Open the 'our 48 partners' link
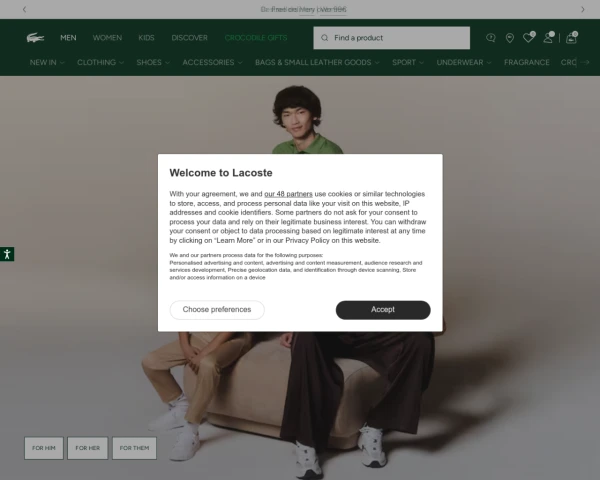600x480 pixels. [288, 194]
